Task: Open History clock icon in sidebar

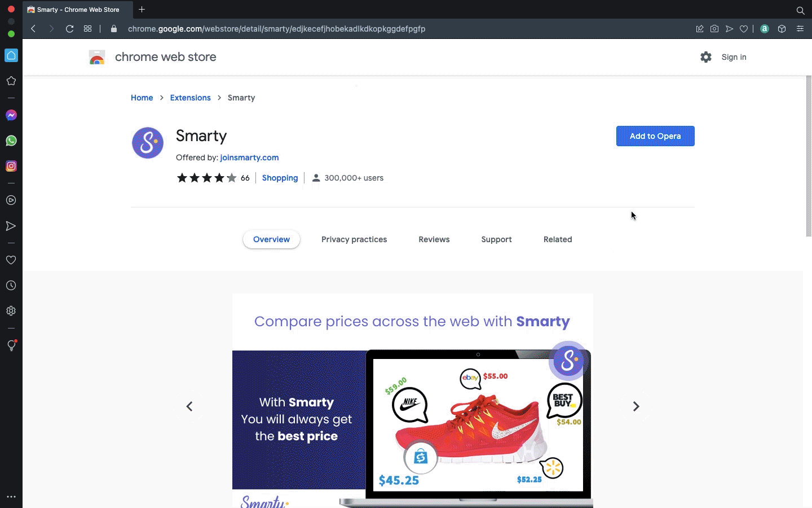Action: [11, 286]
